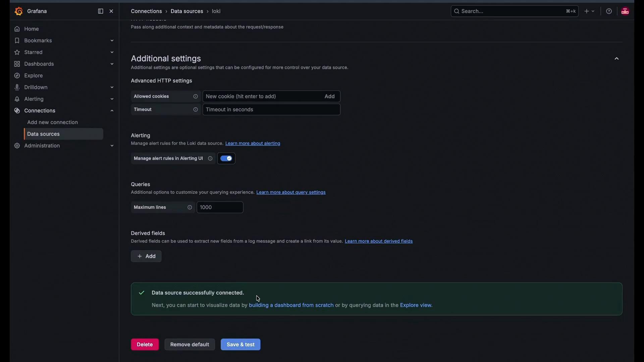Click the search magnifier icon
This screenshot has height=362, width=644.
[x=457, y=11]
